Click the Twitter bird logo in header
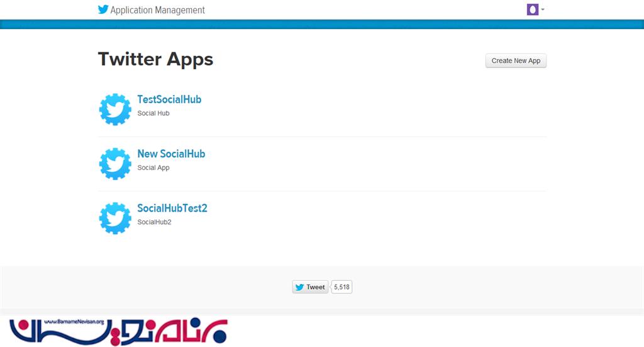 [x=103, y=9]
